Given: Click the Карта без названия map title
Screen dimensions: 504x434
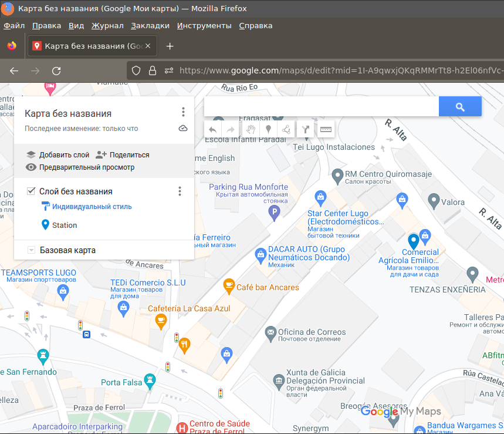Looking at the screenshot, I should (68, 113).
